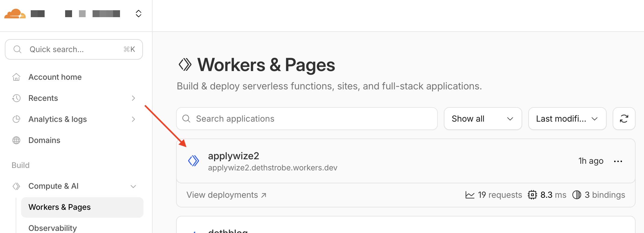The width and height of the screenshot is (644, 233).
Task: Open Recents menu item
Action: coord(43,98)
